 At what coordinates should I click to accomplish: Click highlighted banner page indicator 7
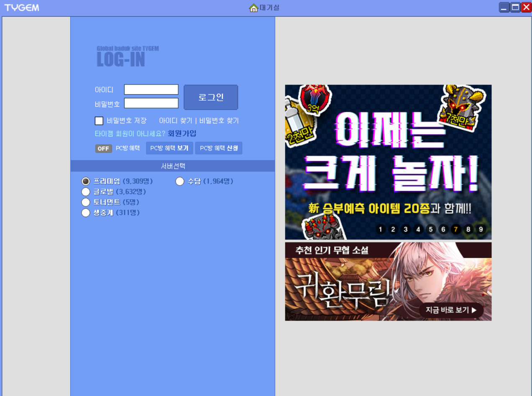pos(456,229)
